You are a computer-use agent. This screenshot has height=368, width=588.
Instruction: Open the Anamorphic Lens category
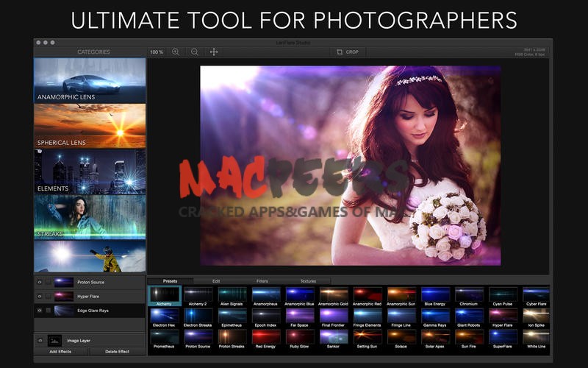click(x=90, y=81)
